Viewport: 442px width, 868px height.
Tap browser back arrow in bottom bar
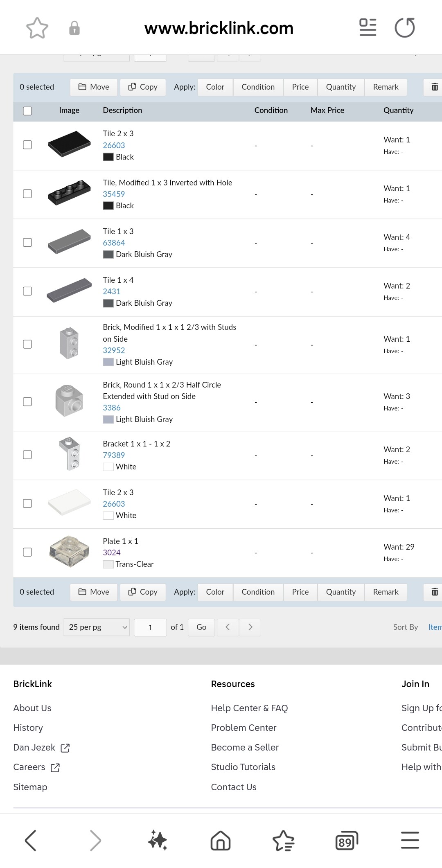point(31,841)
